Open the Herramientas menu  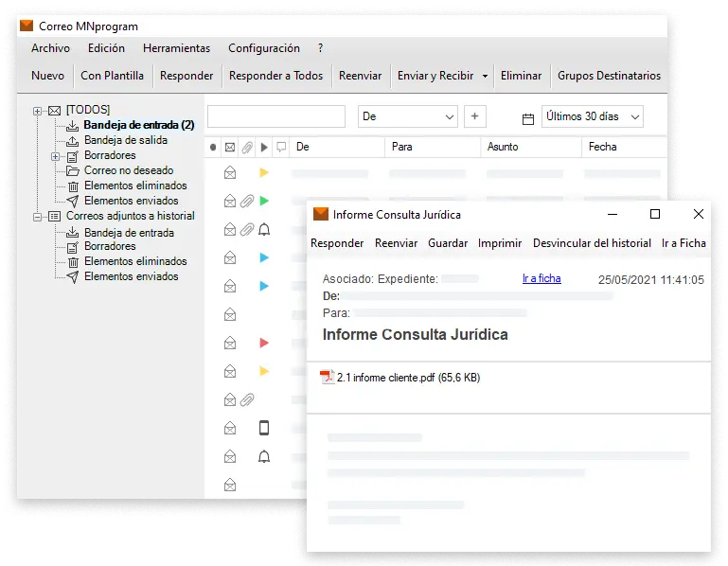point(176,48)
